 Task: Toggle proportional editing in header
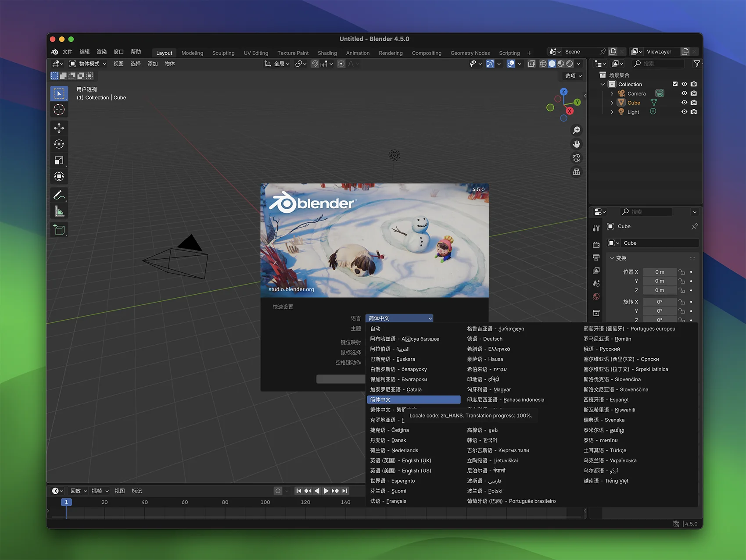tap(341, 64)
